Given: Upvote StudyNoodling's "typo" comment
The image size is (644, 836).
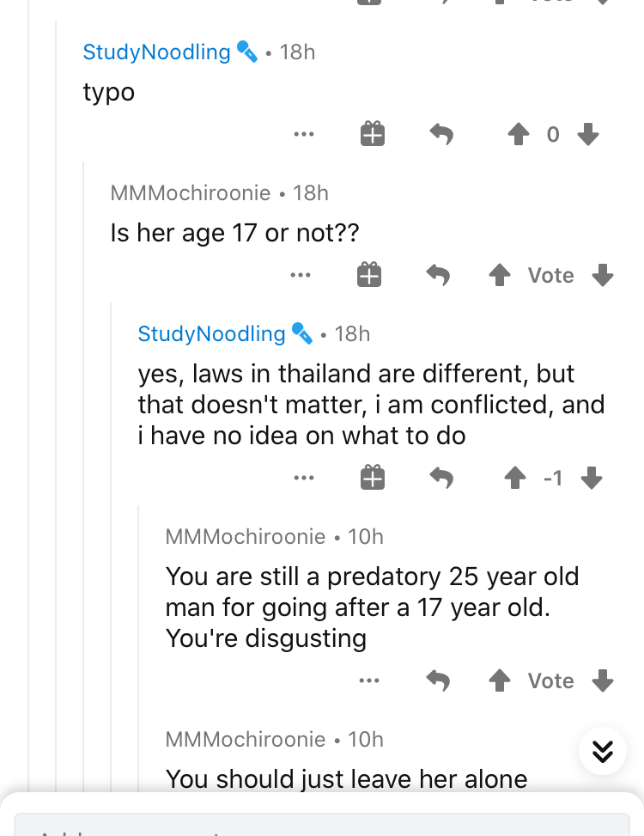Looking at the screenshot, I should click(517, 134).
